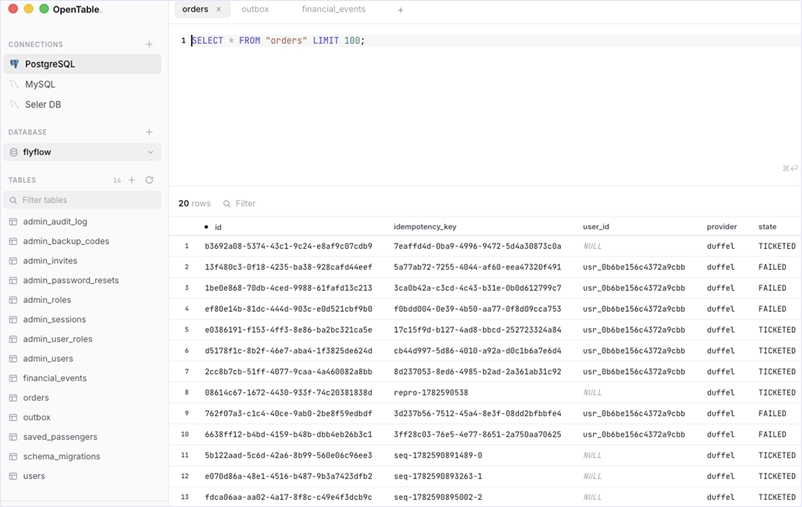Select the NULL user_id cell in row 1
The image size is (802, 507).
point(592,246)
